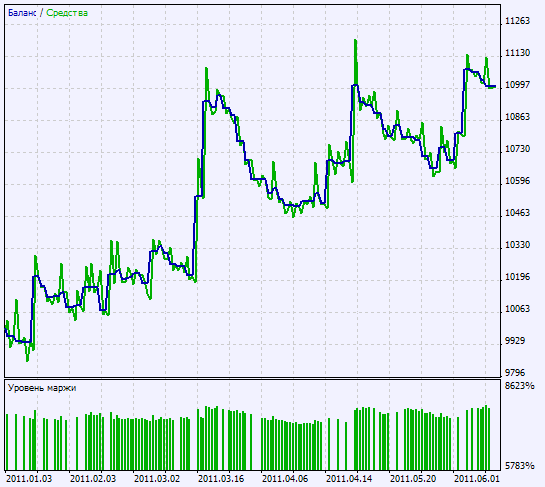Select the 2011.03.16 date label
This screenshot has width=545, height=487.
click(221, 479)
